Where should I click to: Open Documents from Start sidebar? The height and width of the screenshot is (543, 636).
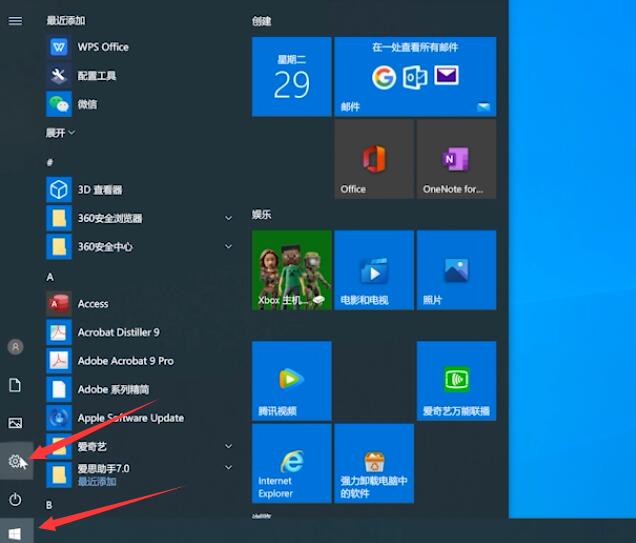pyautogui.click(x=15, y=385)
